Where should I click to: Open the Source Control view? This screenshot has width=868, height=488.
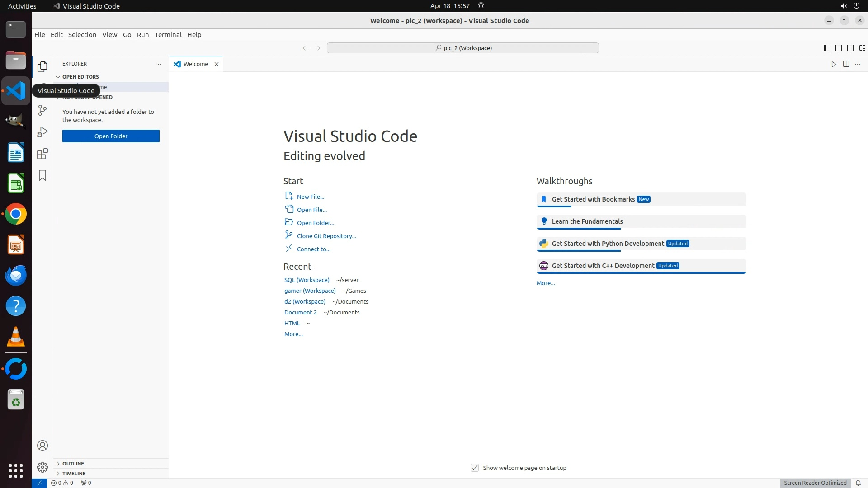point(42,110)
